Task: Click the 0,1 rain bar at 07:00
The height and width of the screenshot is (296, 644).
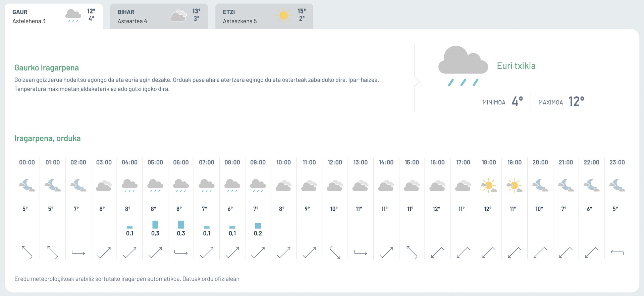Action: click(x=207, y=228)
